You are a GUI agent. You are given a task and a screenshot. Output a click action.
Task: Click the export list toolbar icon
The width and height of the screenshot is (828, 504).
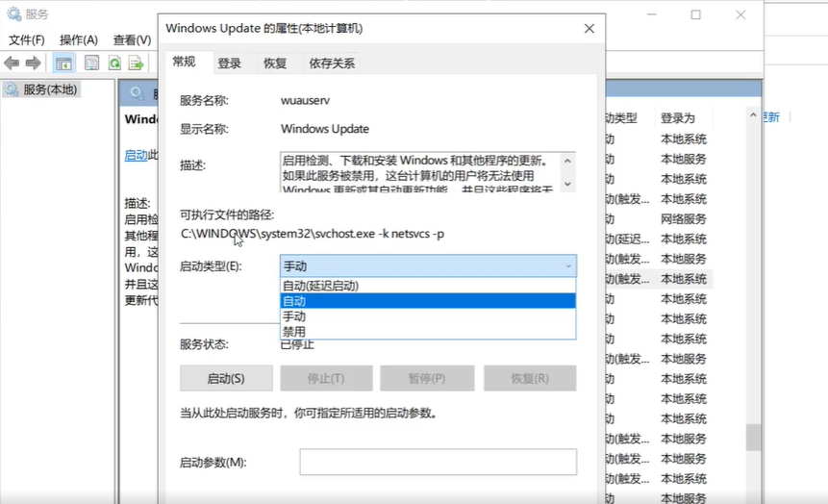[136, 63]
